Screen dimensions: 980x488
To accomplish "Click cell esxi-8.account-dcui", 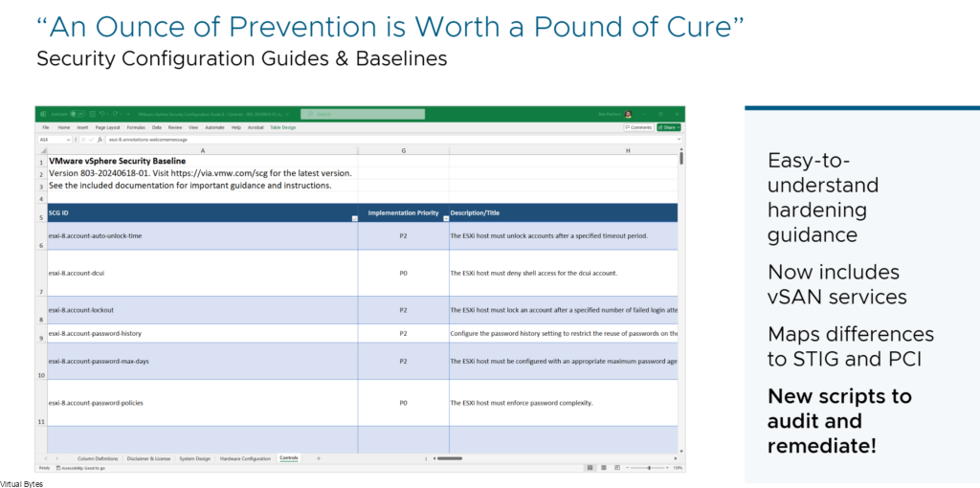I will (x=203, y=273).
